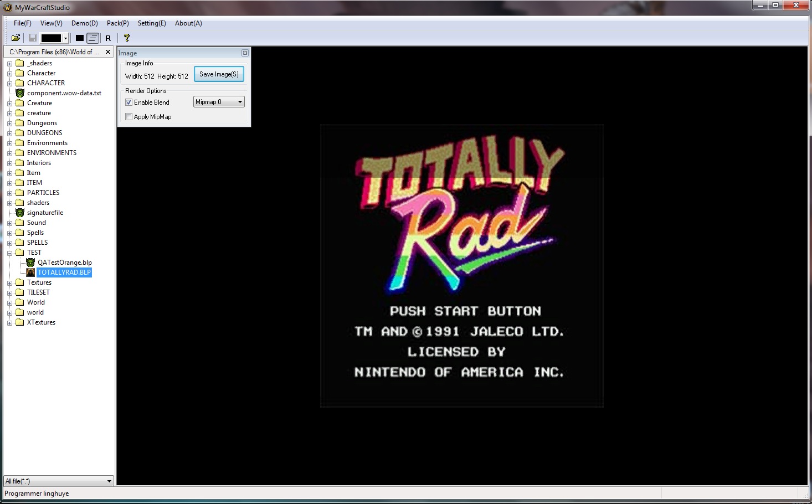Toggle the text lines toolbar button
The width and height of the screenshot is (812, 504).
[x=93, y=38]
